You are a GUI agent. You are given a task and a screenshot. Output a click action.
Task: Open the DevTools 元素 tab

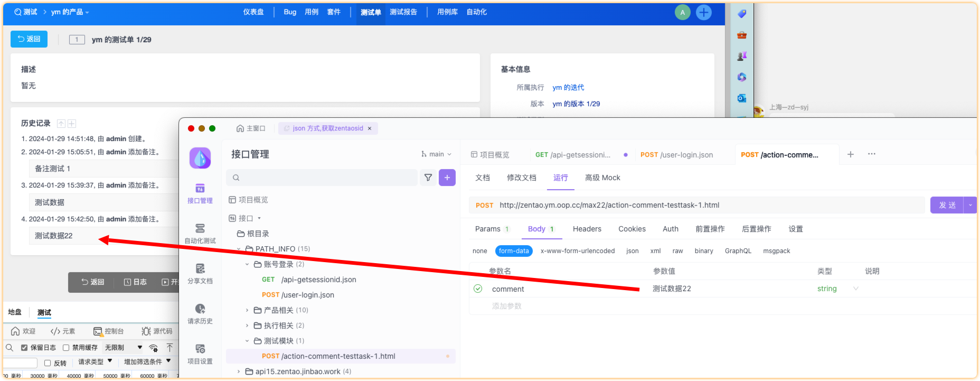[x=63, y=331]
